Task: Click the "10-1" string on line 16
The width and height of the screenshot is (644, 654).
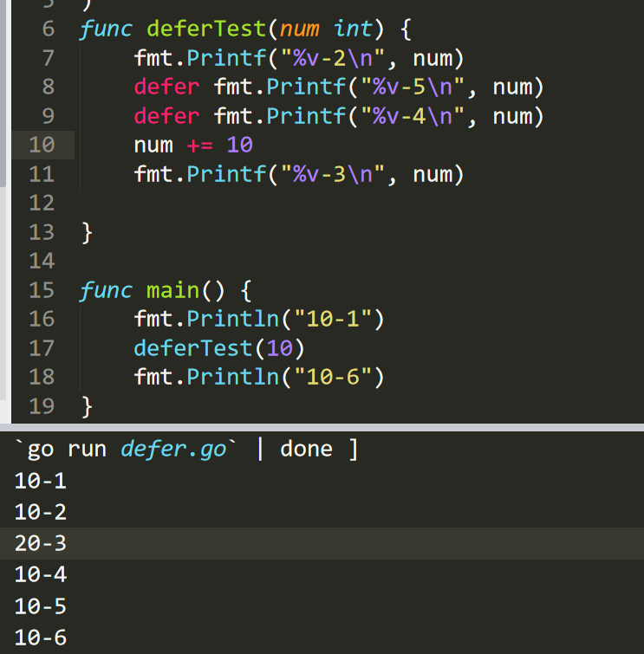Action: 333,319
